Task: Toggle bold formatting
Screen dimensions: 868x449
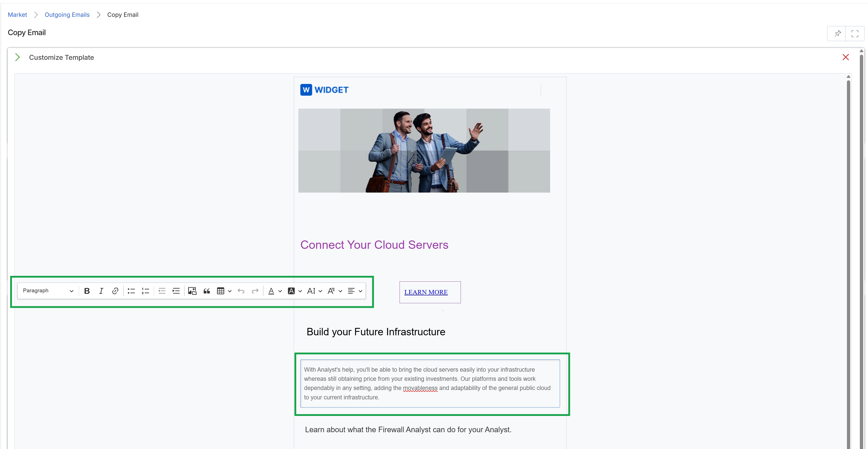Action: point(87,291)
